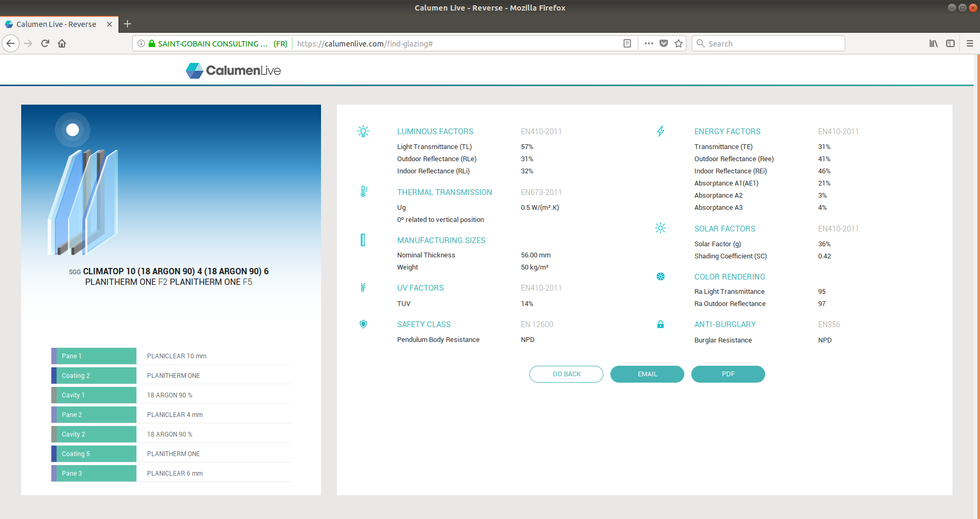
Task: Show sidebars icon
Action: (950, 43)
